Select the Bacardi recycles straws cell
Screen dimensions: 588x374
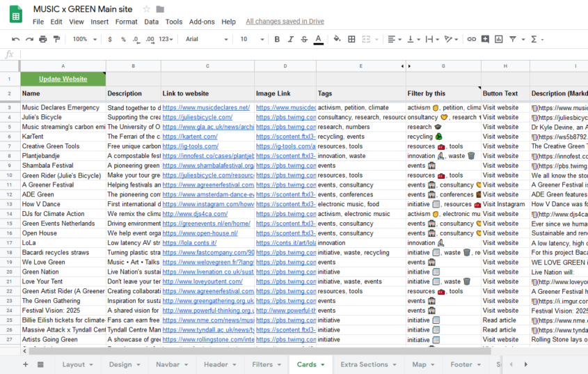point(63,253)
